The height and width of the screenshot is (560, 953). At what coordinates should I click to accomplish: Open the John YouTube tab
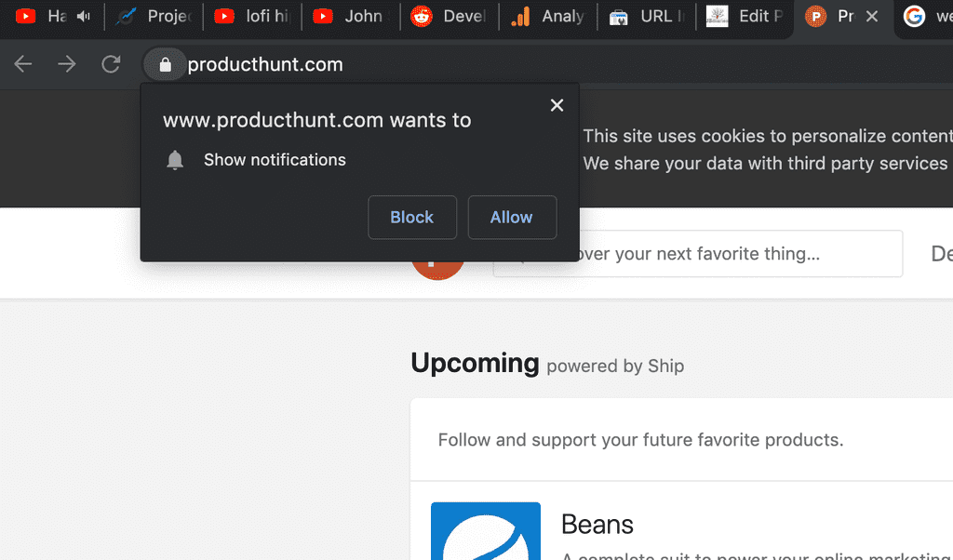(x=351, y=17)
